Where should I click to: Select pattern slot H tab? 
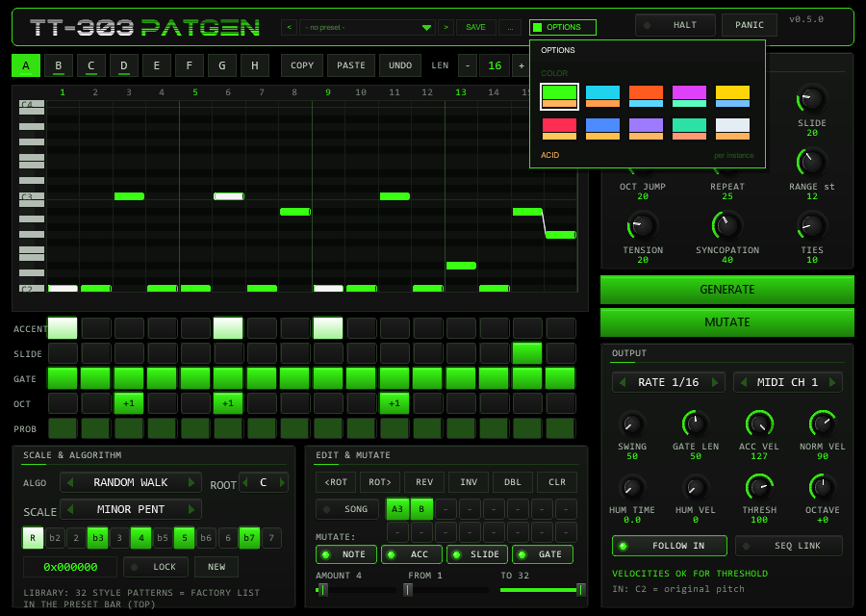pyautogui.click(x=255, y=65)
